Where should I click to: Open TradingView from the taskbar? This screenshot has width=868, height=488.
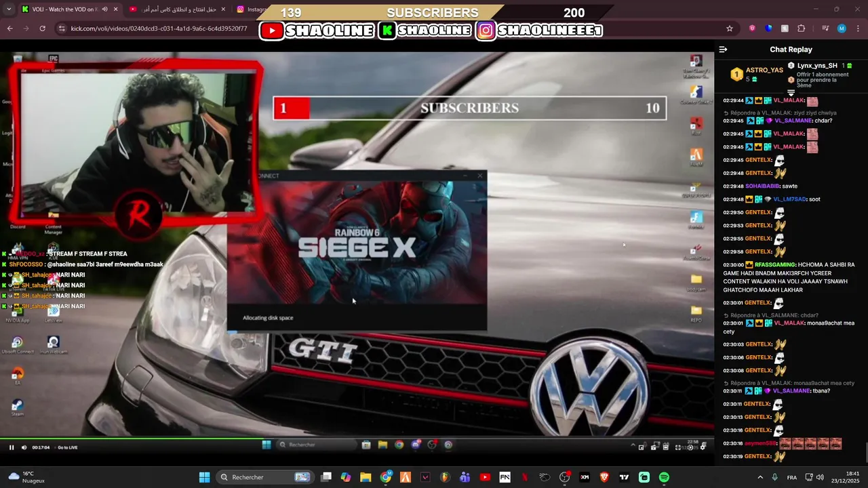[x=625, y=477]
